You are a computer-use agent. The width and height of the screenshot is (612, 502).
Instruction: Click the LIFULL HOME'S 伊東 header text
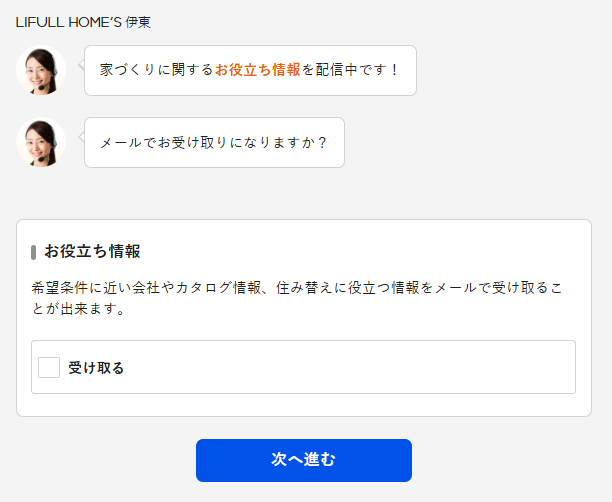click(83, 22)
